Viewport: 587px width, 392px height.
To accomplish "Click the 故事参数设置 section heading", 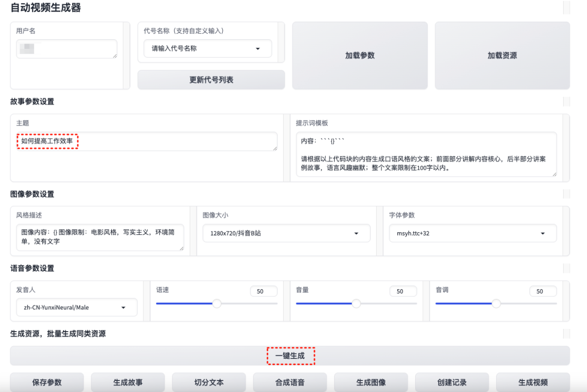I will pyautogui.click(x=32, y=102).
